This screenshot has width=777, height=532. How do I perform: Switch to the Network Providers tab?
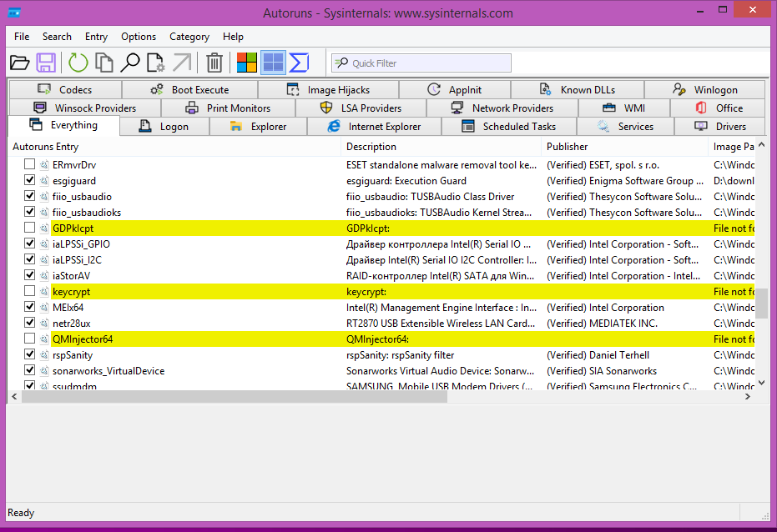pos(502,108)
